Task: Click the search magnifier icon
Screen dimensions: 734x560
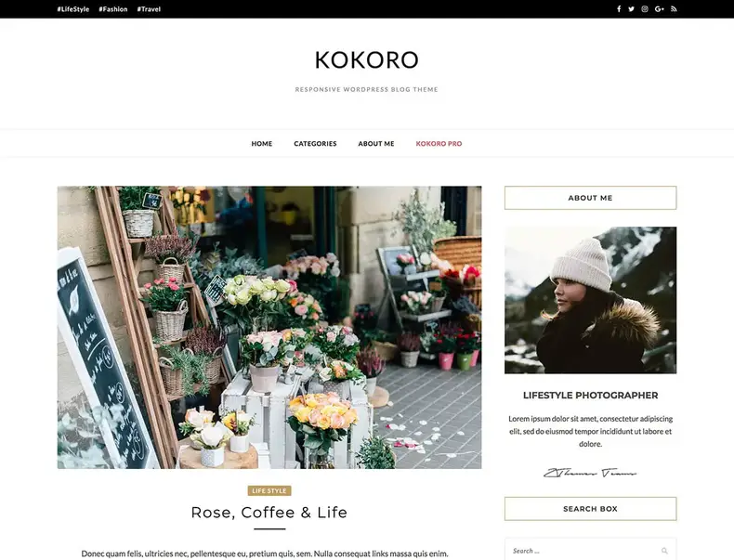Action: pyautogui.click(x=664, y=551)
